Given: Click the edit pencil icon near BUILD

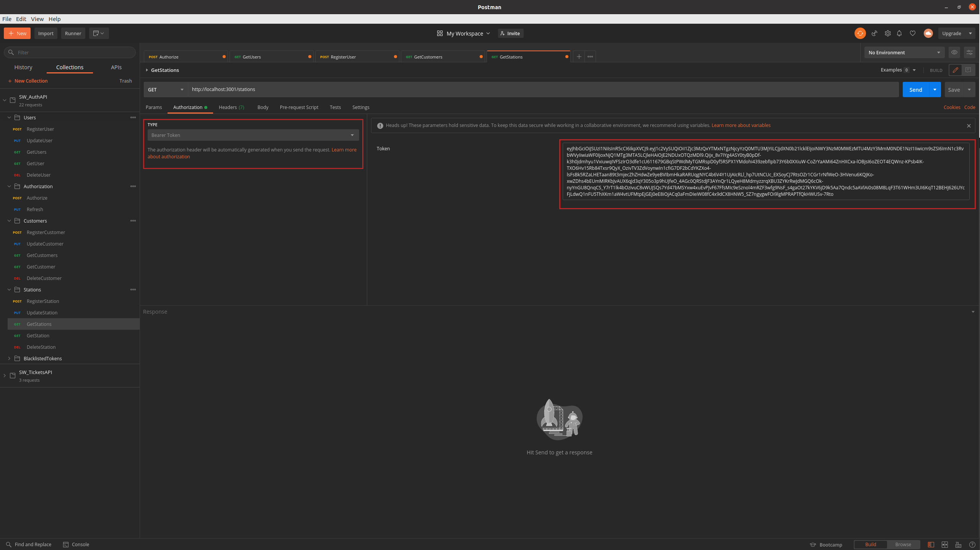Looking at the screenshot, I should coord(955,70).
